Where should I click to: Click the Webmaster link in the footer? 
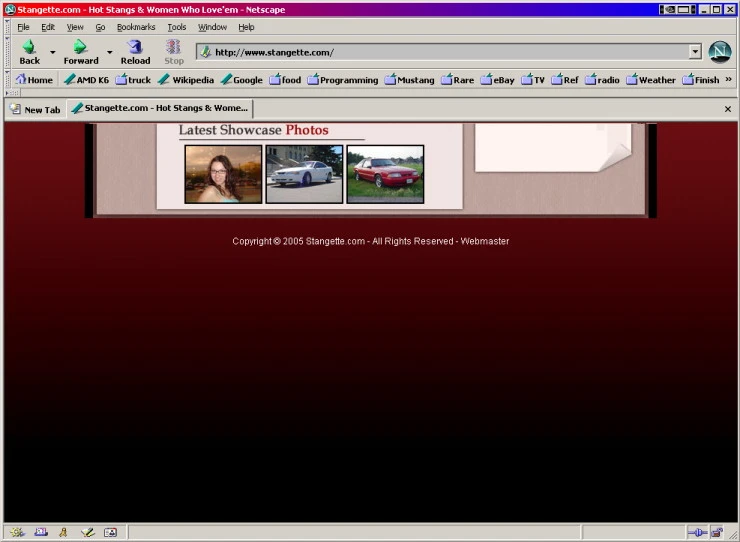(485, 241)
